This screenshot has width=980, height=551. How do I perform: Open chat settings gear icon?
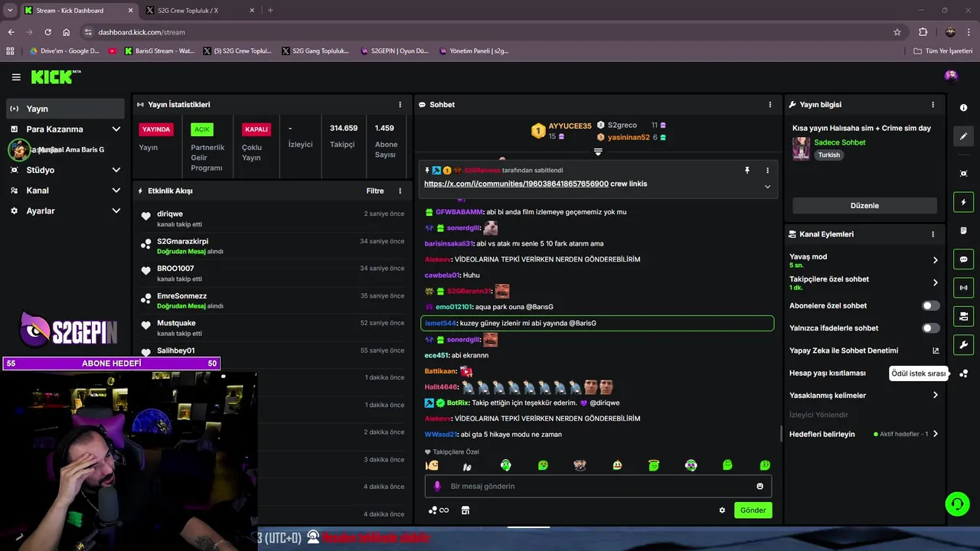coord(722,510)
